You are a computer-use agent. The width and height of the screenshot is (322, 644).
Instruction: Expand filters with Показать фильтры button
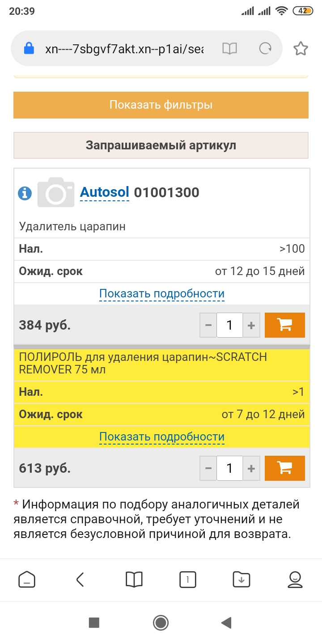(x=161, y=105)
